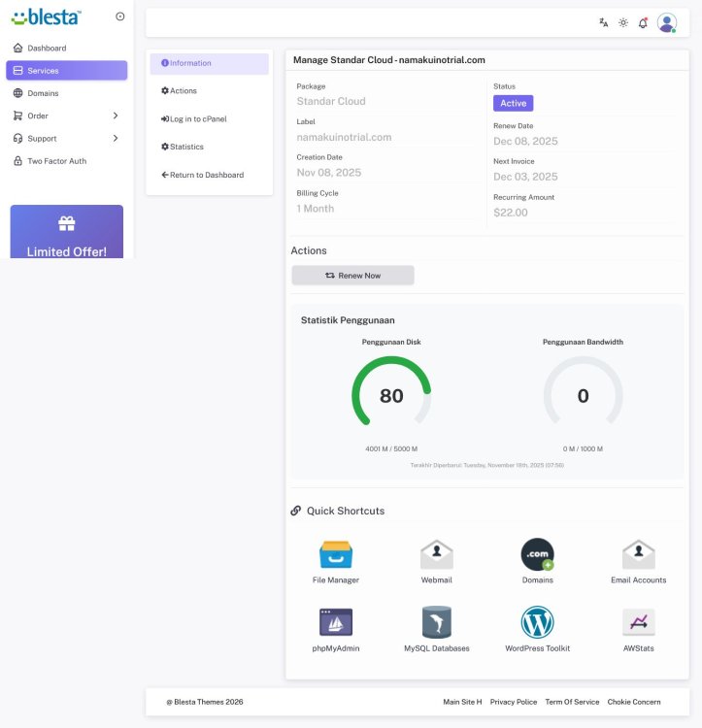Open the AWStats chart icon
The image size is (702, 728).
638,622
